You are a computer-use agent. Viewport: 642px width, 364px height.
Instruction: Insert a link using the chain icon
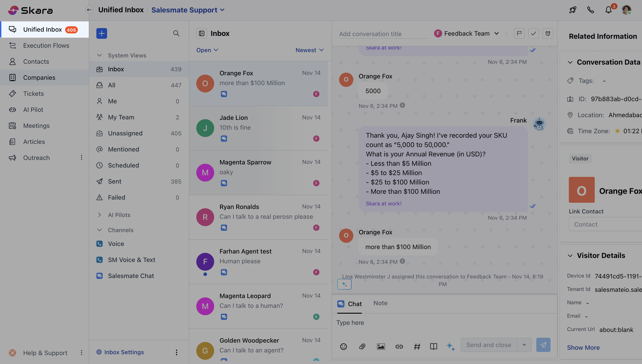[399, 346]
